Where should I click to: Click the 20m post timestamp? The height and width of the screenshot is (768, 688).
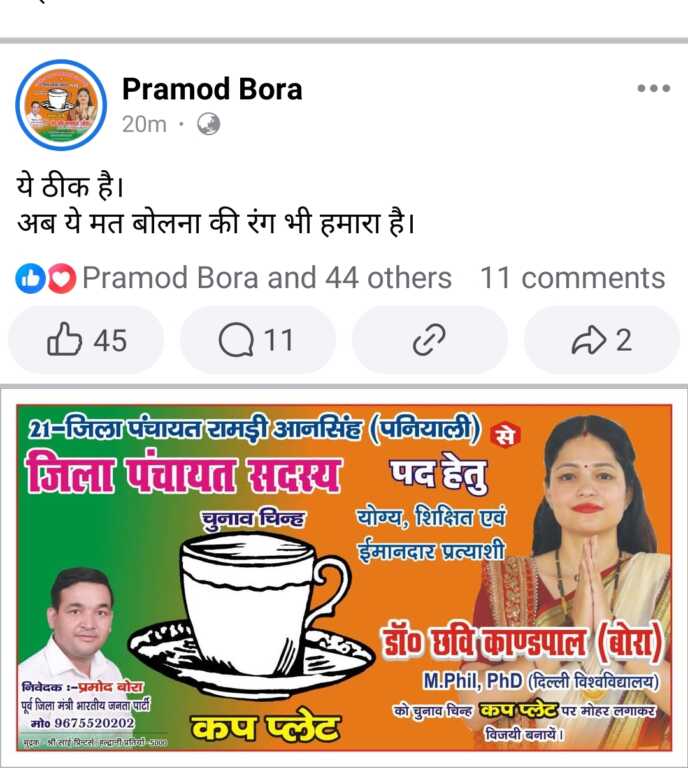coord(144,124)
